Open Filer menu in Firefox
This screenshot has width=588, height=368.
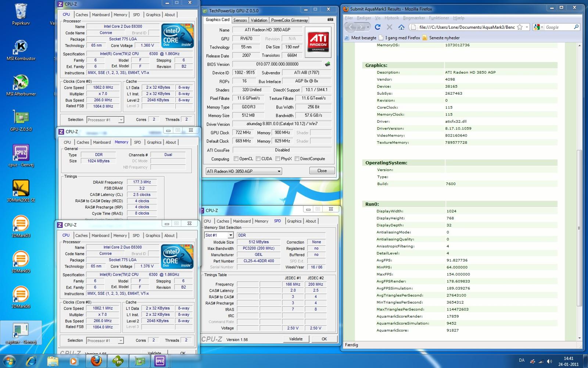click(x=349, y=18)
